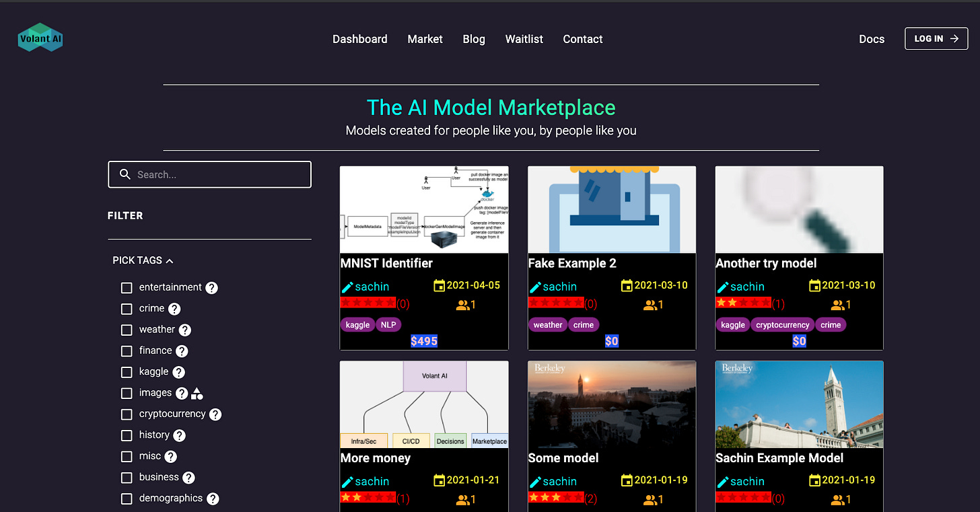This screenshot has height=512, width=980.
Task: Open the Docs link
Action: (872, 39)
